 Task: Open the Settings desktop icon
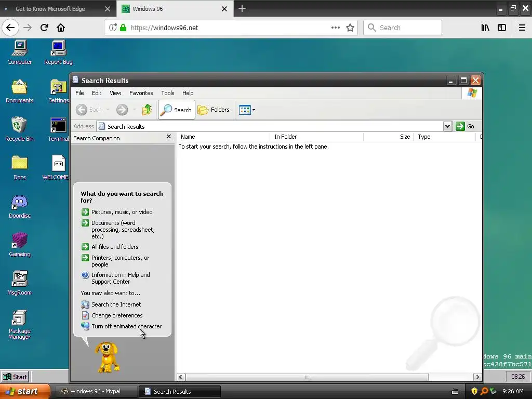(58, 91)
